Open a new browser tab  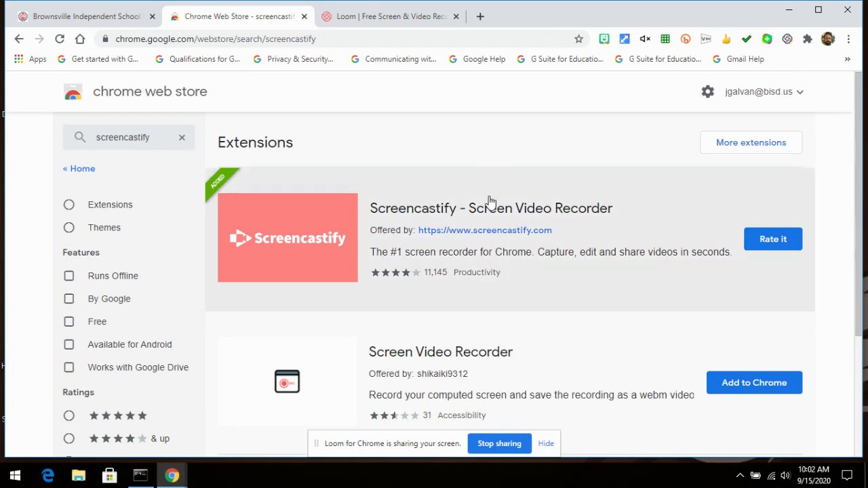click(x=480, y=16)
